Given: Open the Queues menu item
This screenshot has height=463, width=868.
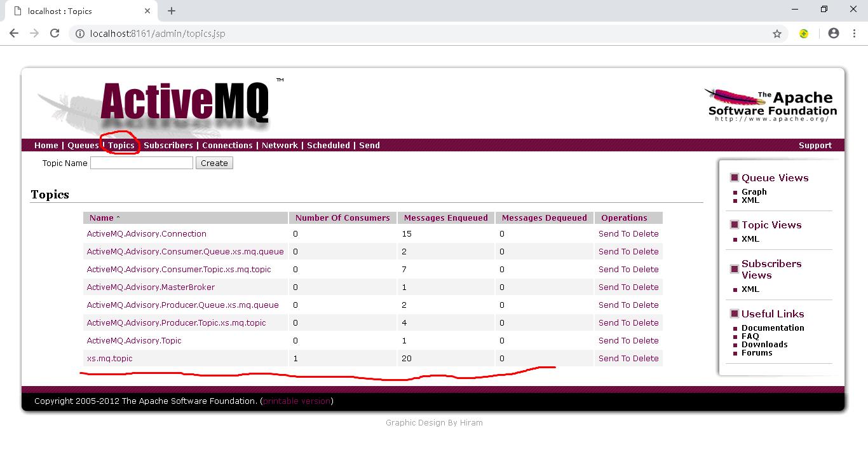Looking at the screenshot, I should [x=83, y=145].
